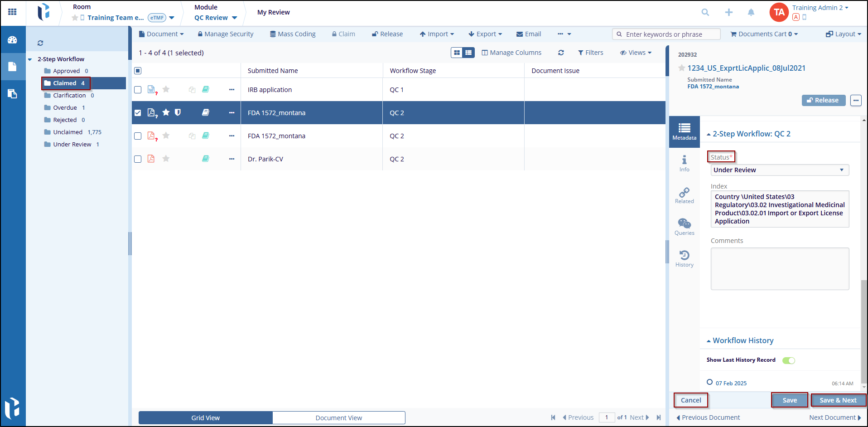Image resolution: width=868 pixels, height=427 pixels.
Task: Expand the Views dropdown
Action: tap(636, 53)
